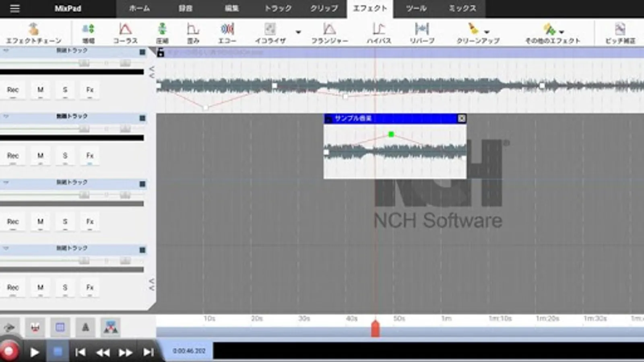Collapse the fourth track header triangle
Image resolution: width=644 pixels, height=362 pixels.
coord(6,249)
